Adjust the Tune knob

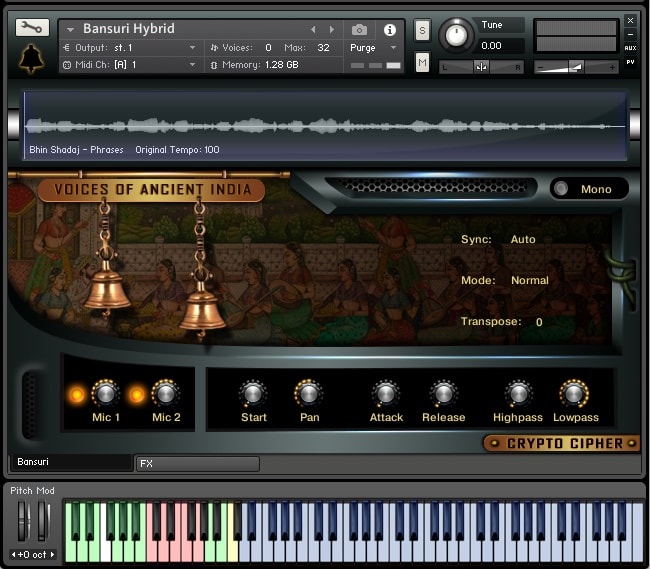point(456,36)
